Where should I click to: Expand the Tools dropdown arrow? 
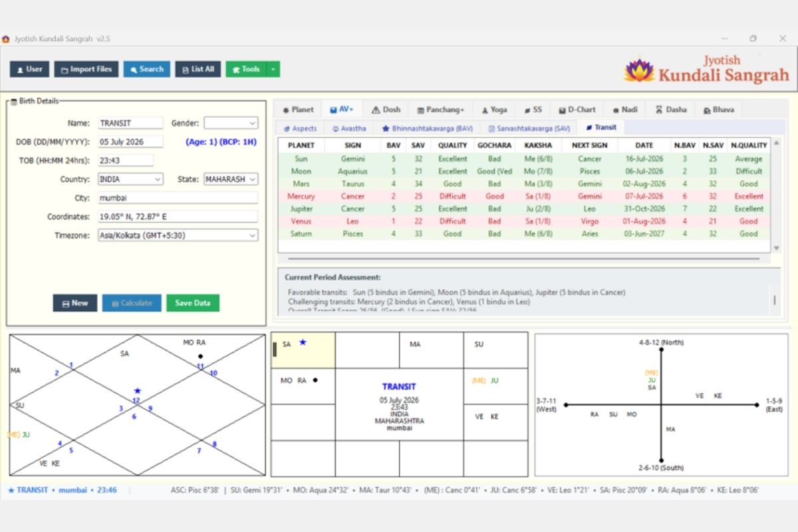[x=273, y=69]
